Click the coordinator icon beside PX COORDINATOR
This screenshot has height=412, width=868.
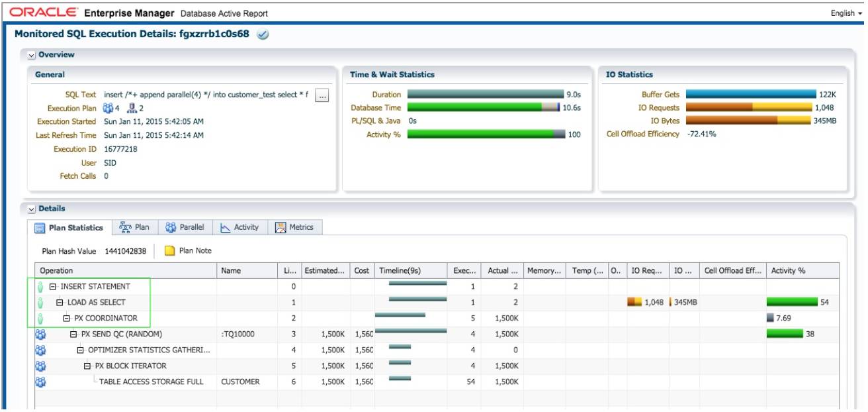(x=40, y=319)
